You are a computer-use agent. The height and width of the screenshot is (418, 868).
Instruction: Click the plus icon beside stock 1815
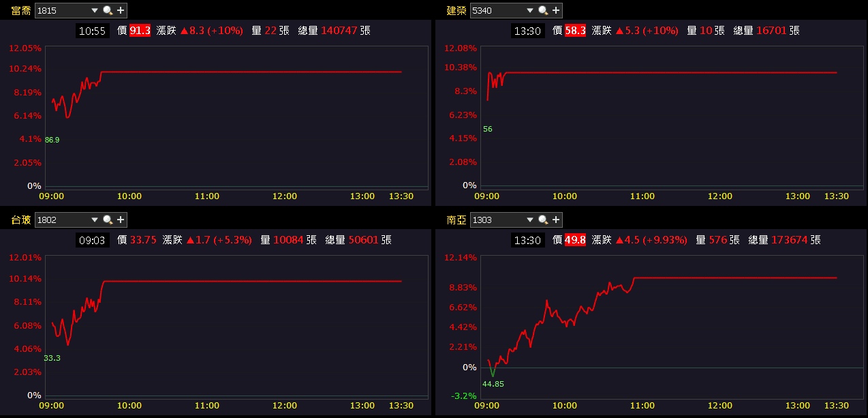tap(121, 10)
